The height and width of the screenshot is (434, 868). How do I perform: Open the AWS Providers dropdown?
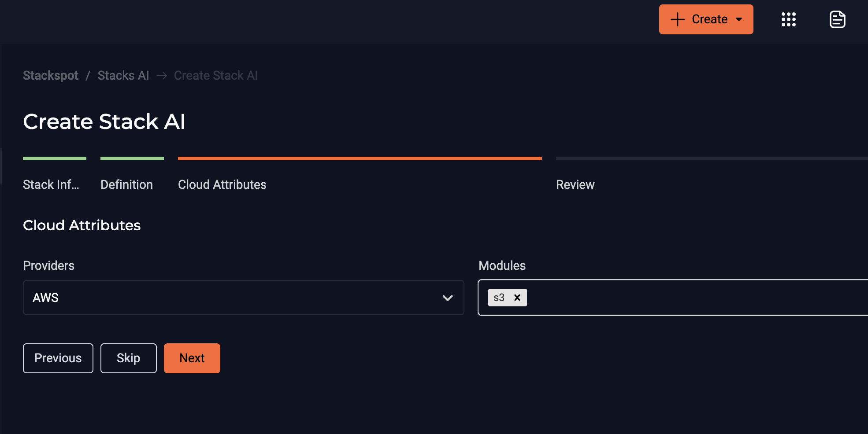click(244, 298)
